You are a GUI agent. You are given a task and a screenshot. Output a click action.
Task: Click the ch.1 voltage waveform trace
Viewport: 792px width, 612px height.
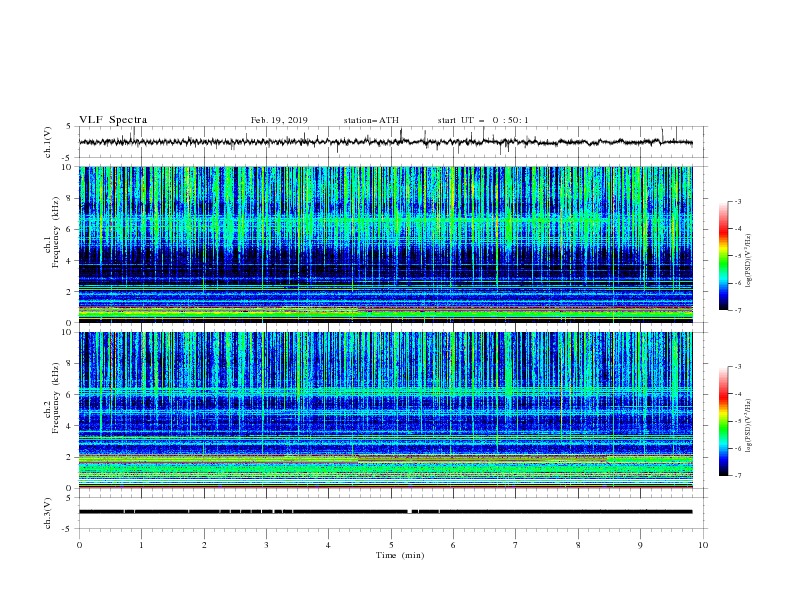click(385, 142)
